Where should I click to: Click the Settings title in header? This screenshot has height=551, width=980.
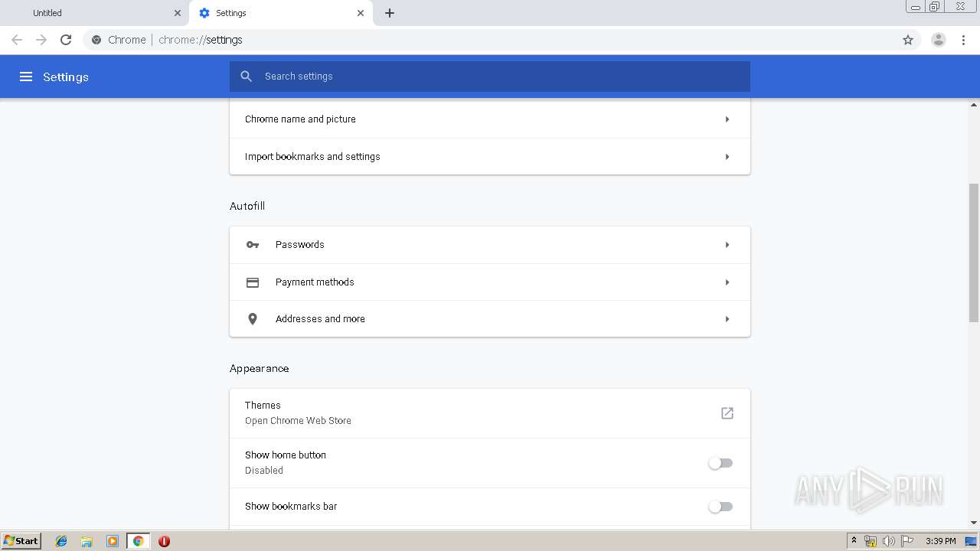coord(66,77)
